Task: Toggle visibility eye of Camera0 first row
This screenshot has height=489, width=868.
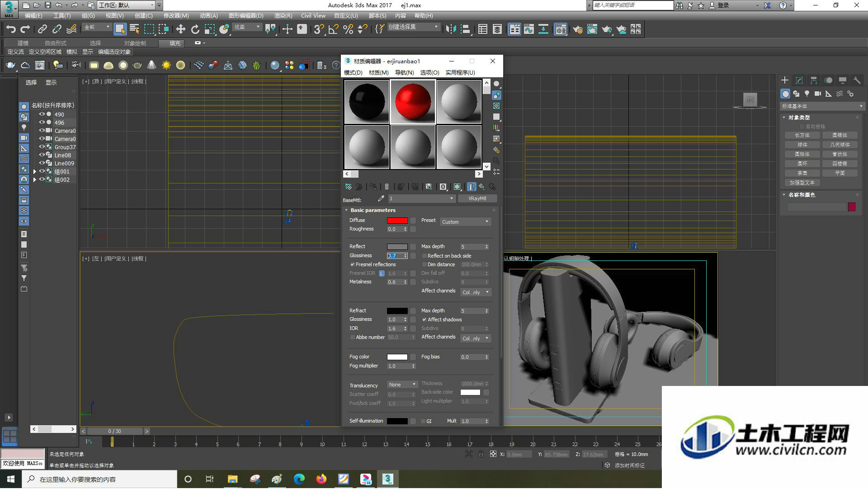Action: pos(42,131)
